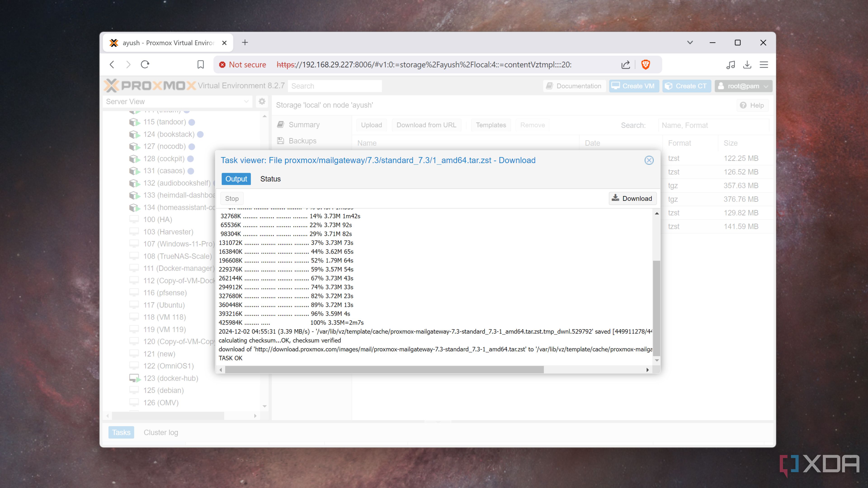The height and width of the screenshot is (488, 868).
Task: Open the Tasks log tab
Action: (121, 432)
